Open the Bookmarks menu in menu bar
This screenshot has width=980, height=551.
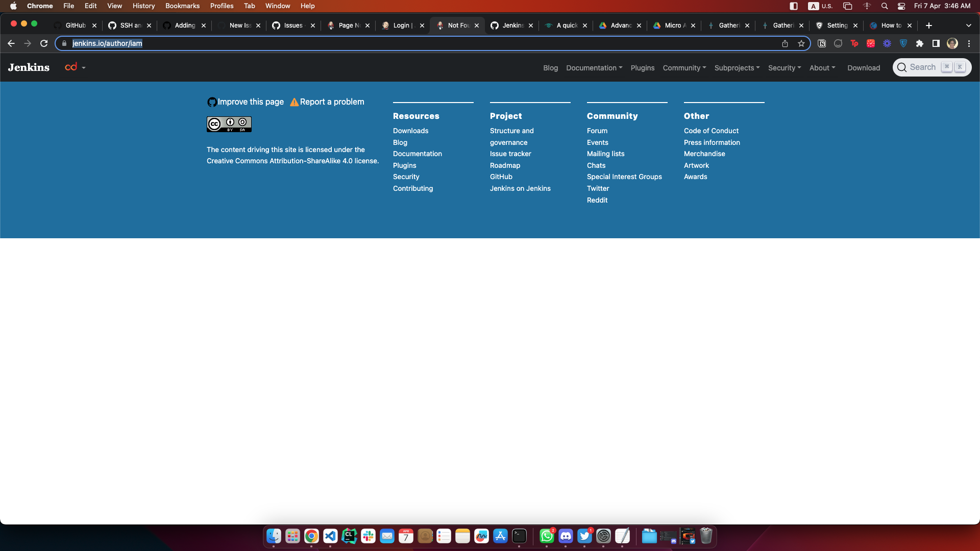click(x=182, y=6)
